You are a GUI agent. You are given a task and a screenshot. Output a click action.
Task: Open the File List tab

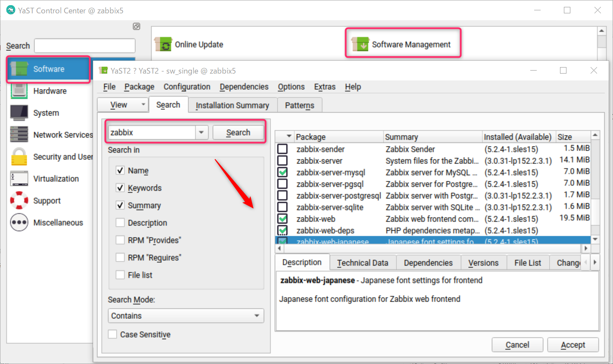click(x=528, y=263)
